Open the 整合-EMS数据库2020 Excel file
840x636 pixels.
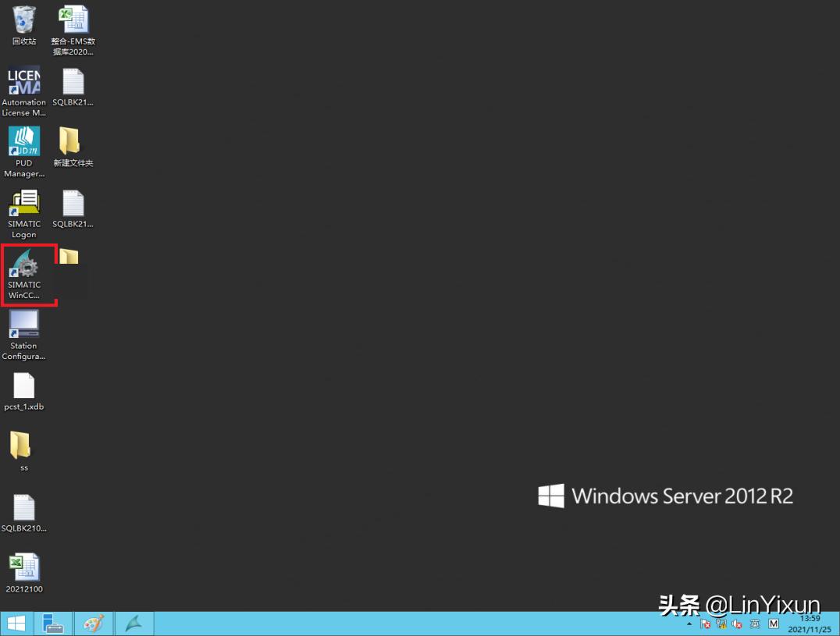pos(73,30)
